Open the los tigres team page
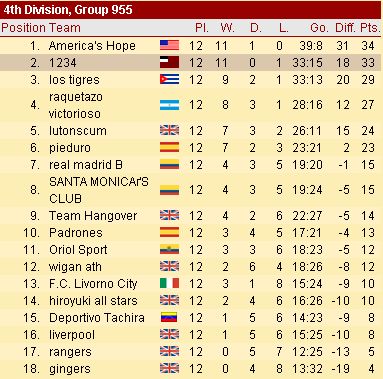The width and height of the screenshot is (383, 379). coord(74,80)
